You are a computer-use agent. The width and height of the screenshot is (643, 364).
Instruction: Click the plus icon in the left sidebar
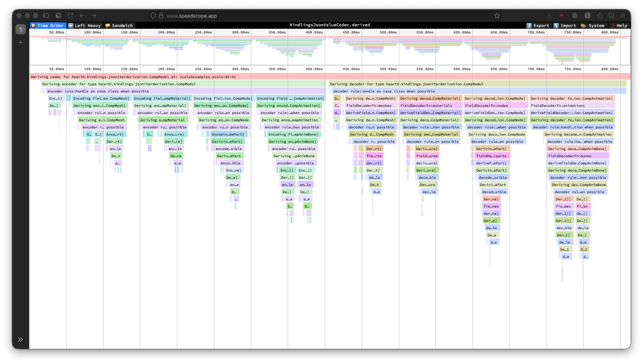point(20,42)
